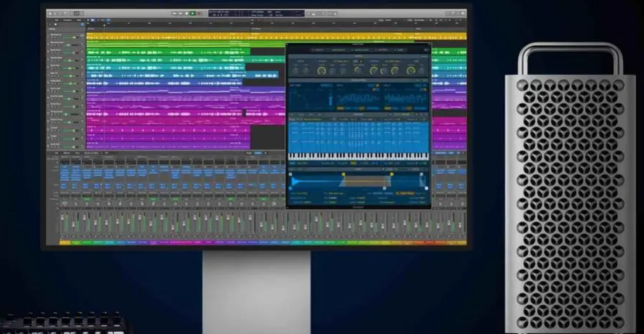This screenshot has width=644, height=334.
Task: Select the first tab in the synth plugin header
Action: [x=317, y=50]
